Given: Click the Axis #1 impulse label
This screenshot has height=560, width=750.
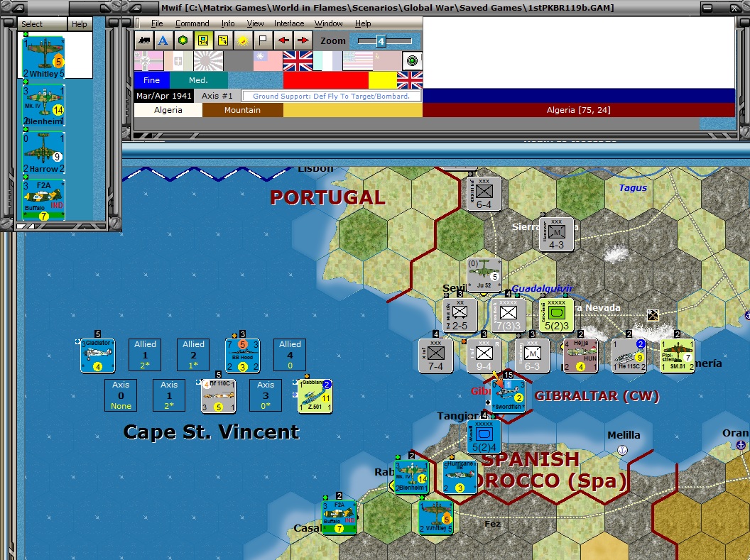Looking at the screenshot, I should coord(217,96).
